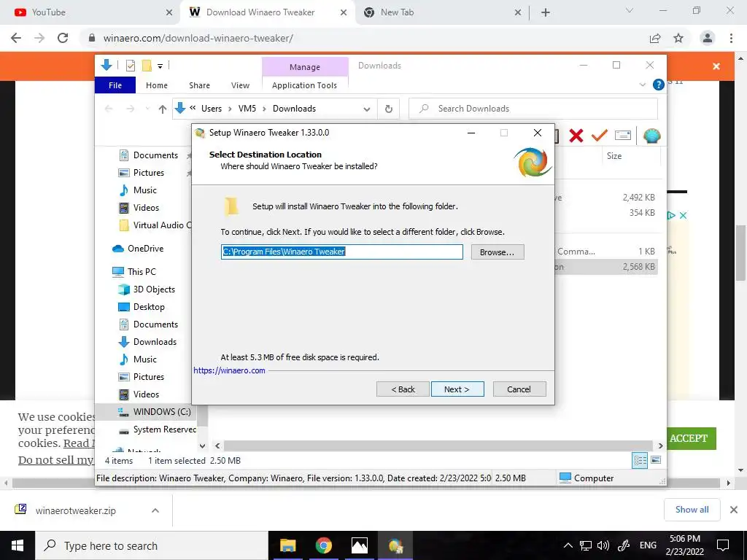Click Back in setup wizard
Image resolution: width=747 pixels, height=560 pixels.
click(x=403, y=389)
